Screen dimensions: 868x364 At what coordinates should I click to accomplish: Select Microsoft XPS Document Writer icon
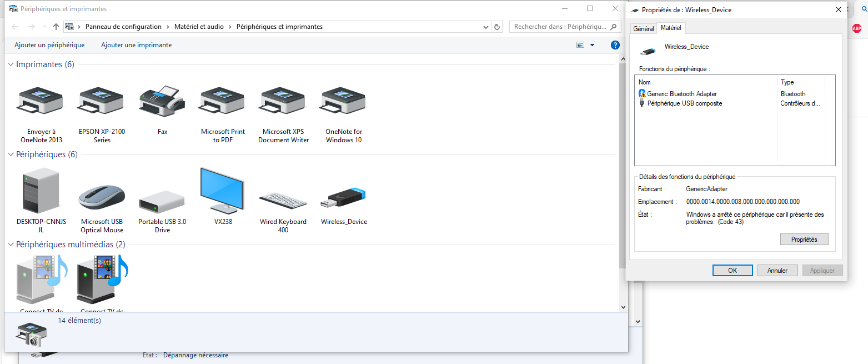[283, 101]
